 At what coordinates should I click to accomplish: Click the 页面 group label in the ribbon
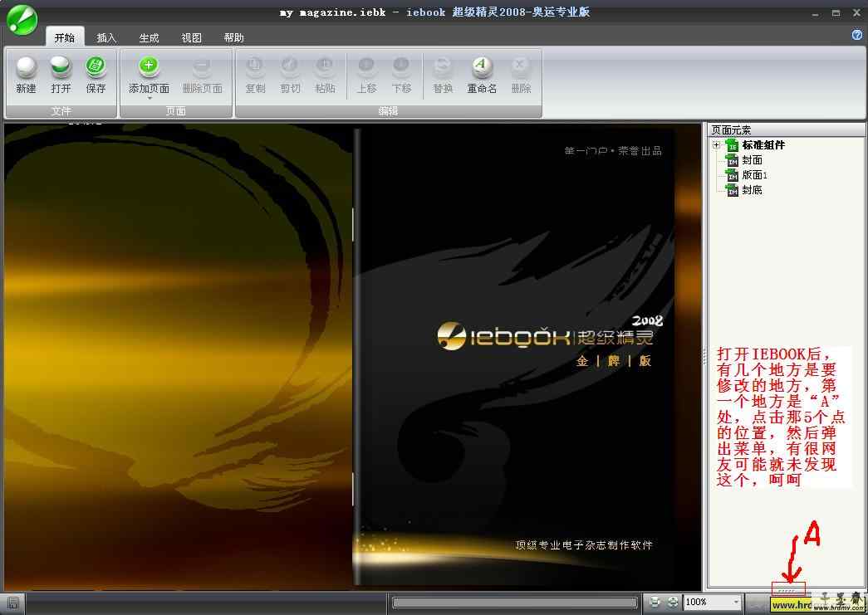pyautogui.click(x=176, y=111)
